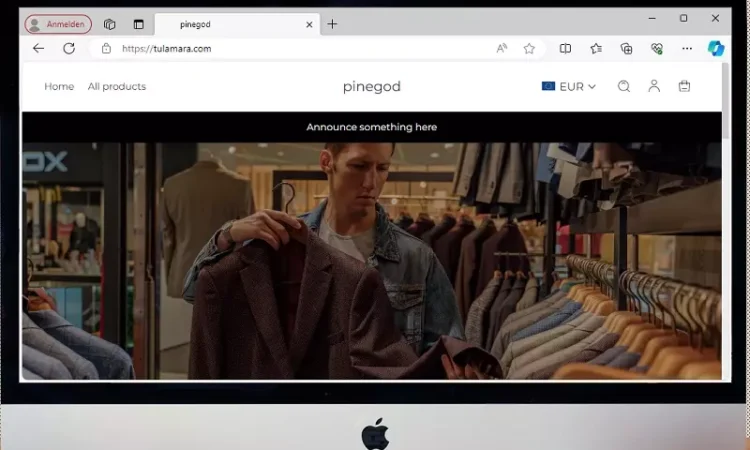This screenshot has height=450, width=750.
Task: Open the Read aloud icon
Action: tap(501, 48)
